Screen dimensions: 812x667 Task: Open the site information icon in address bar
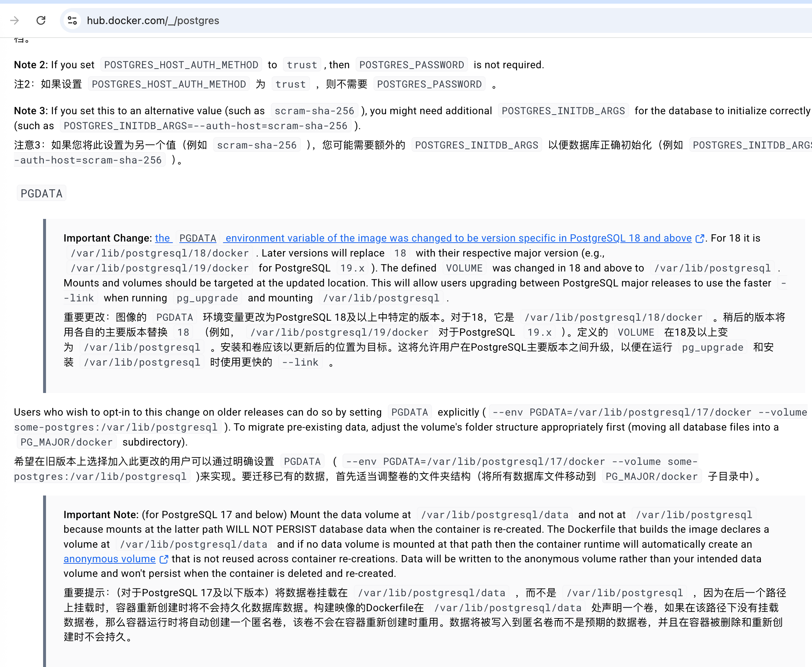coord(72,20)
